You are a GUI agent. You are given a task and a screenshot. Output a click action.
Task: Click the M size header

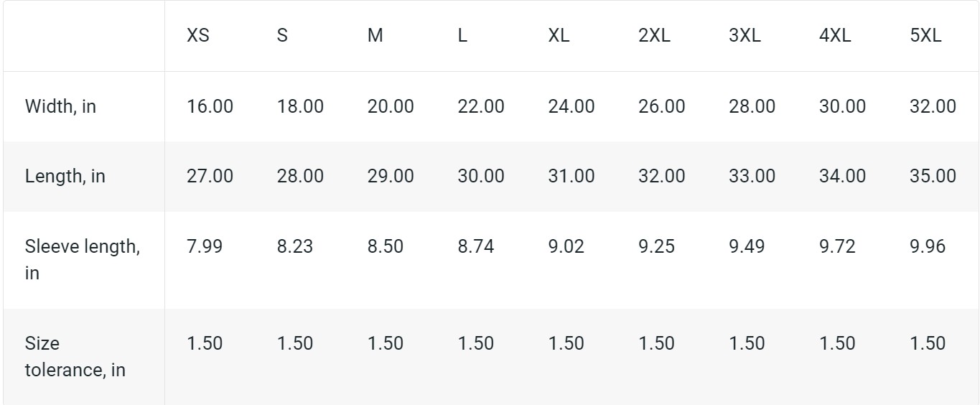375,36
